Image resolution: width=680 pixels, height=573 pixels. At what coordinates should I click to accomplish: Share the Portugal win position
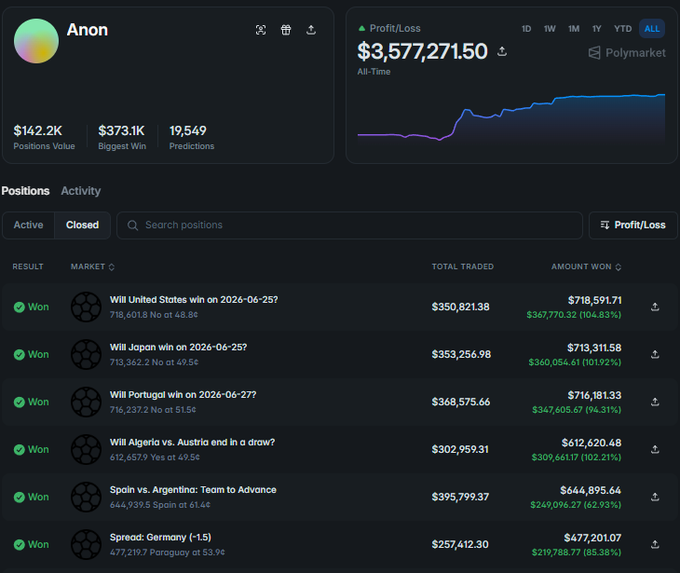click(x=655, y=402)
